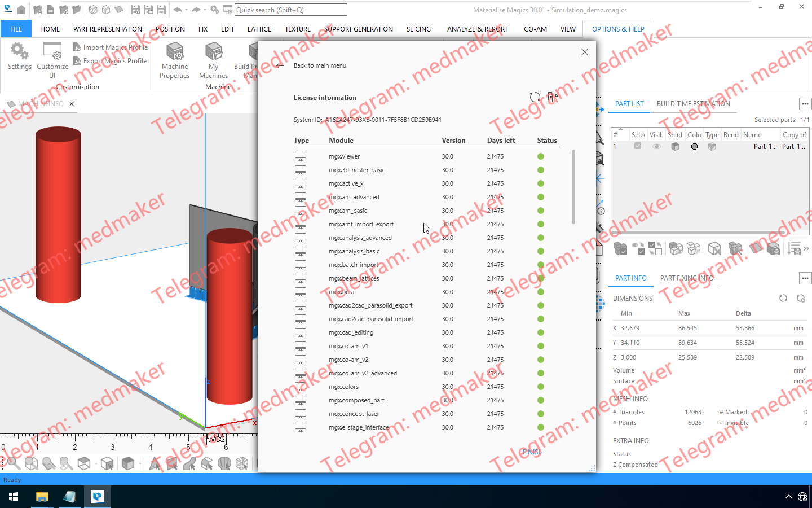The image size is (812, 508).
Task: Sort part list by # column
Action: pos(620,135)
